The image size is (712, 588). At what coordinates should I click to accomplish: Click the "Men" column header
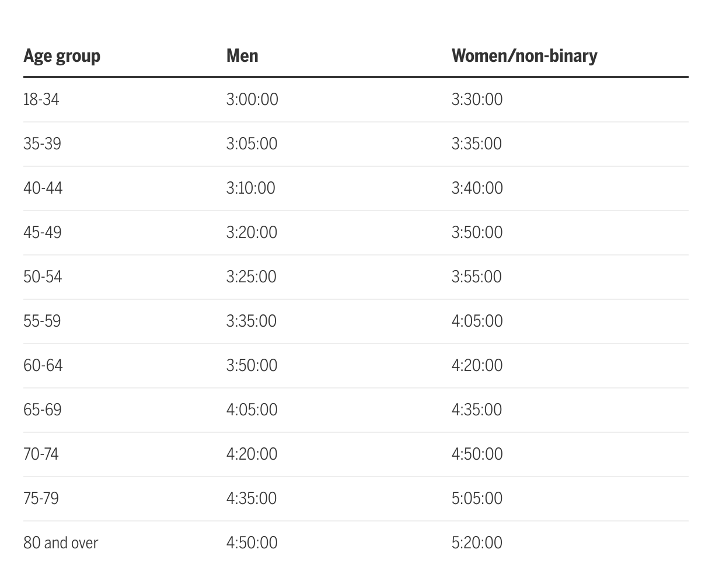point(242,56)
